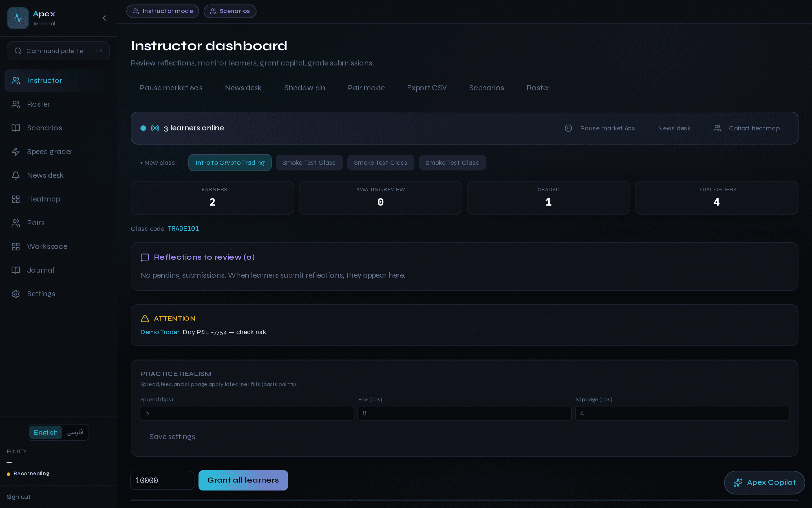Click the Reconnecting status indicator
812x508 pixels.
click(x=28, y=473)
